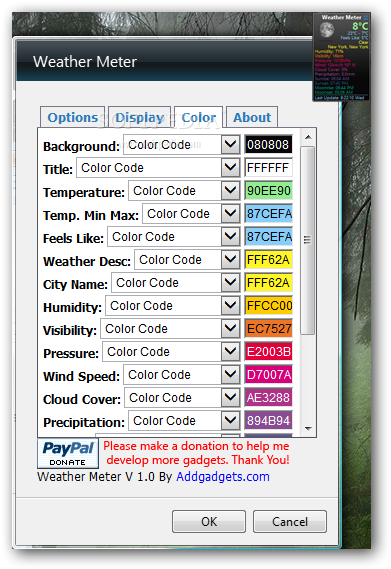This screenshot has height=569, width=391.
Task: Click the scrollbar down arrow
Action: click(308, 429)
